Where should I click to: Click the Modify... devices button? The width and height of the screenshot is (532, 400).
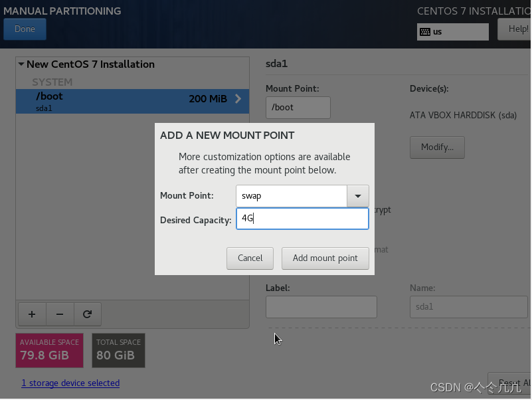(x=437, y=148)
